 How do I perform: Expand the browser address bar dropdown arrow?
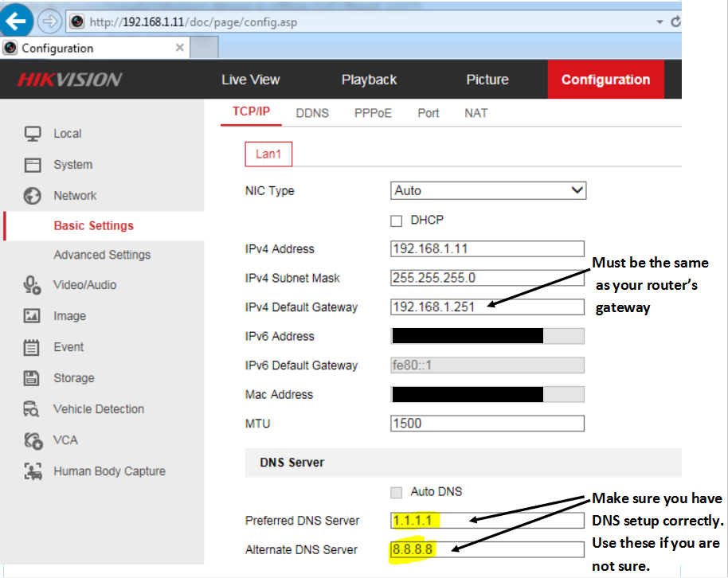(660, 22)
